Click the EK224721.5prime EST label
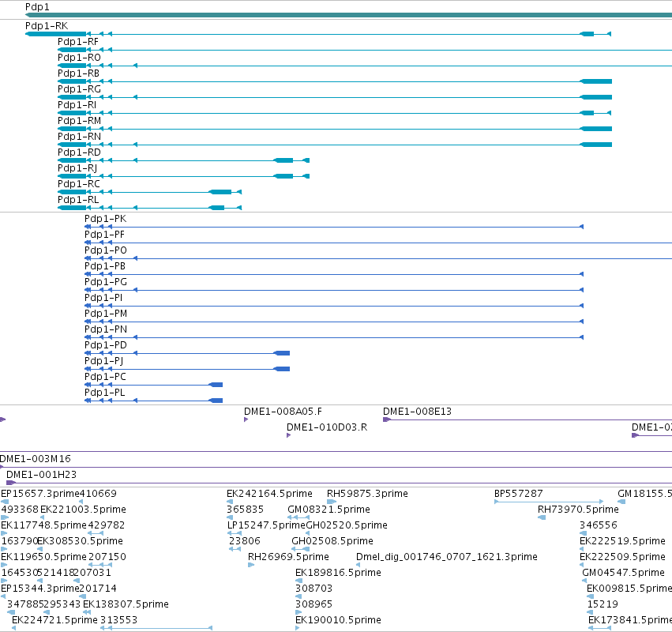This screenshot has width=672, height=632. (x=54, y=620)
